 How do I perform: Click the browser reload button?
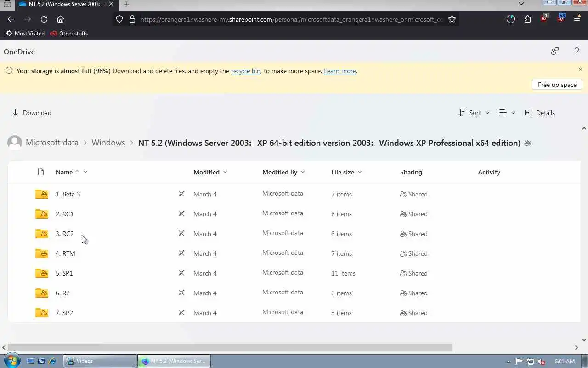pos(44,19)
